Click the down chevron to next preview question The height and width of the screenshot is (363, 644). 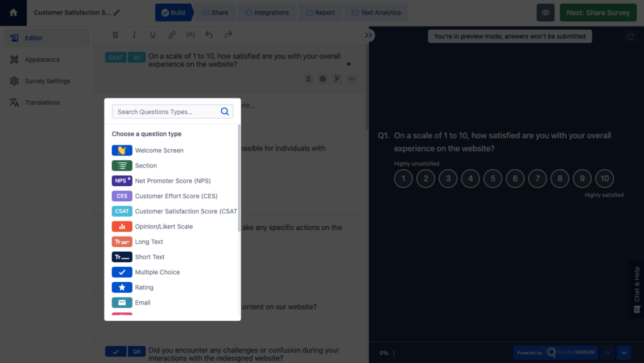(623, 352)
